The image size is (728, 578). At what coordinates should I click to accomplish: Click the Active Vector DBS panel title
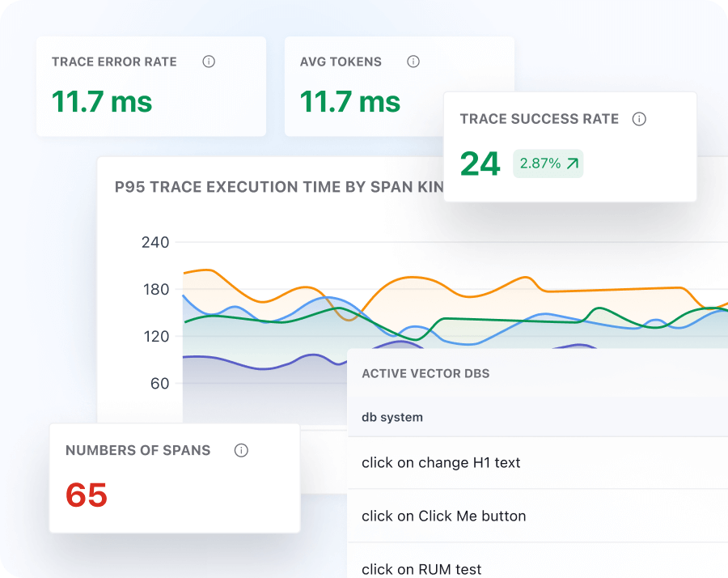(425, 373)
